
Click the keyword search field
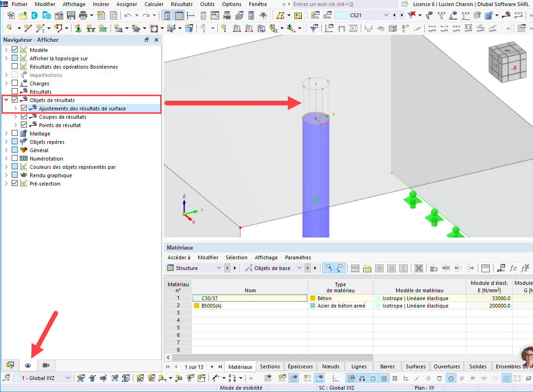[x=344, y=4]
